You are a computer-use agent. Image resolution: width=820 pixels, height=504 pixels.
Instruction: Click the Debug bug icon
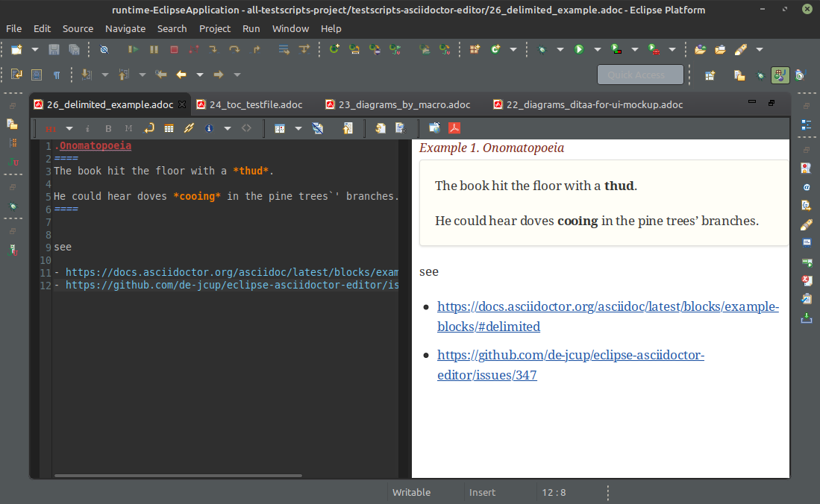[x=542, y=50]
